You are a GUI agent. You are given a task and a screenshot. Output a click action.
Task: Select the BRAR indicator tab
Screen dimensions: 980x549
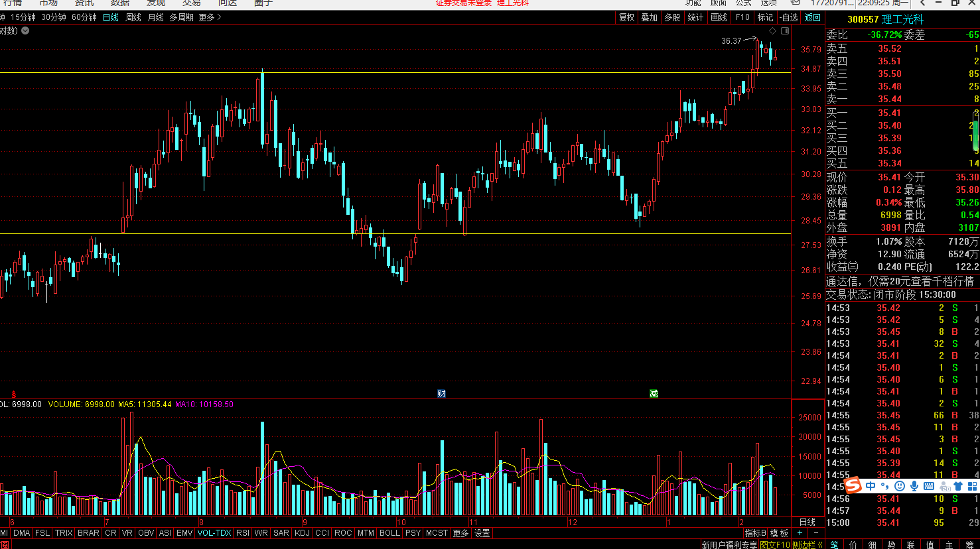click(88, 533)
